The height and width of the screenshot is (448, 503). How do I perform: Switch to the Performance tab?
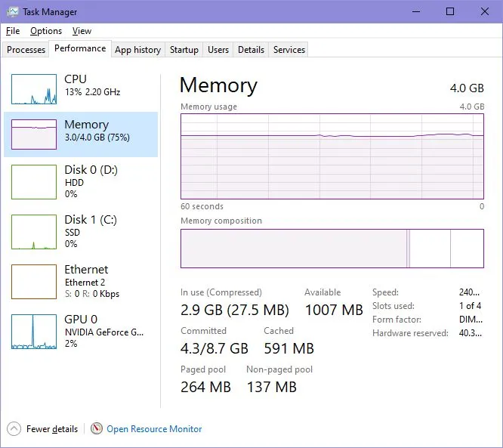(80, 48)
